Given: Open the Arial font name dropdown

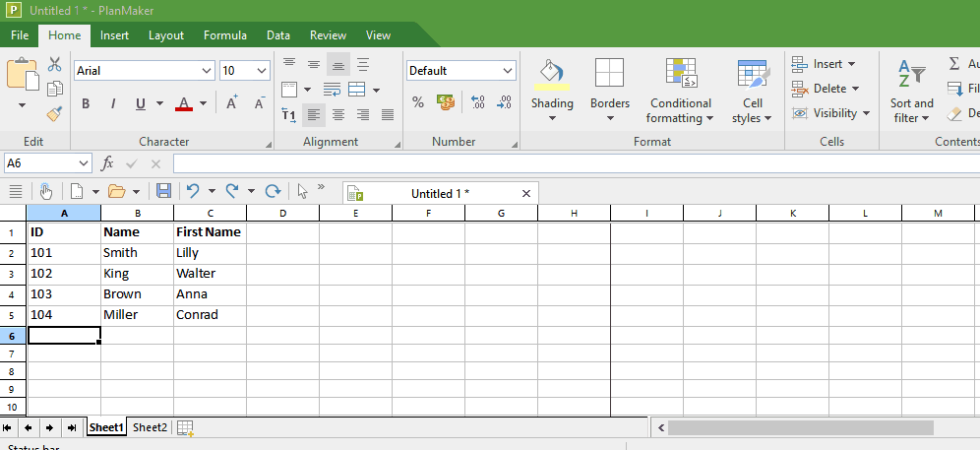Looking at the screenshot, I should click(x=207, y=71).
